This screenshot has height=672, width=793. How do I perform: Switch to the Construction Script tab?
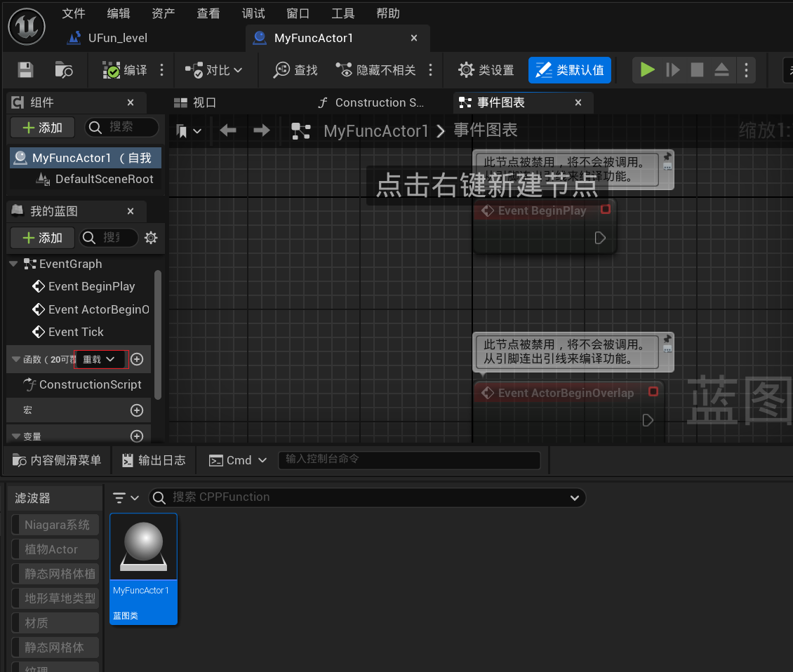372,102
